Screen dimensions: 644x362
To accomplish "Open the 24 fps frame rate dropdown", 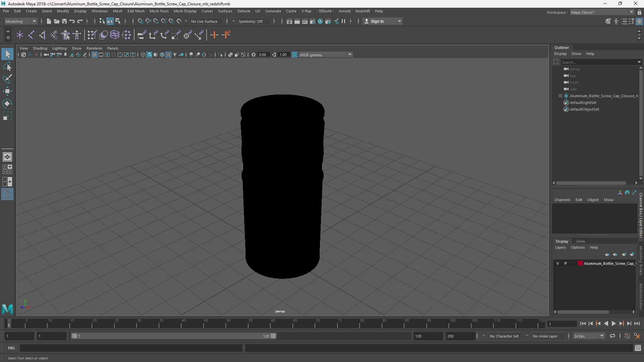I will (589, 336).
